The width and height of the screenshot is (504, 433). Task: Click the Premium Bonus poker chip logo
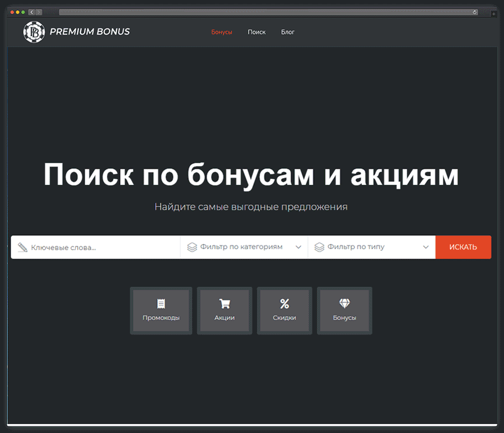click(34, 32)
